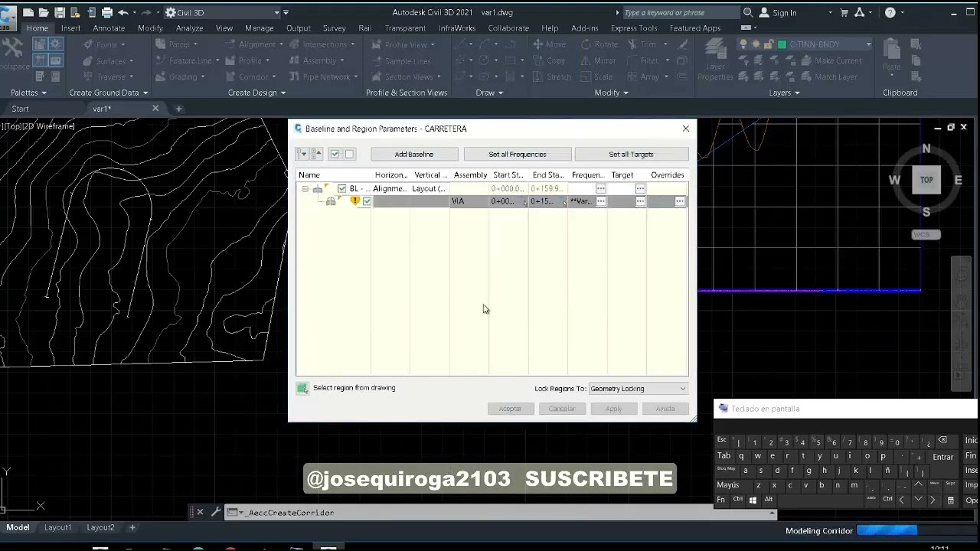
Task: Click the command line customize wrench icon
Action: pos(215,512)
